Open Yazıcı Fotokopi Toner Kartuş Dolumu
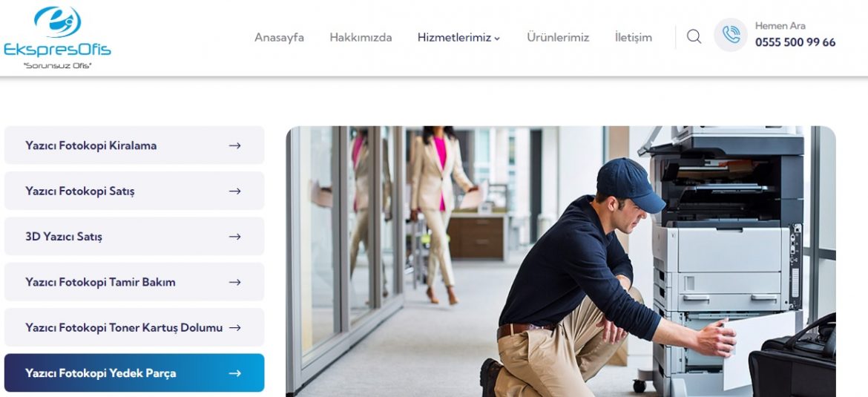Screen dimensions: 868x397 134,328
